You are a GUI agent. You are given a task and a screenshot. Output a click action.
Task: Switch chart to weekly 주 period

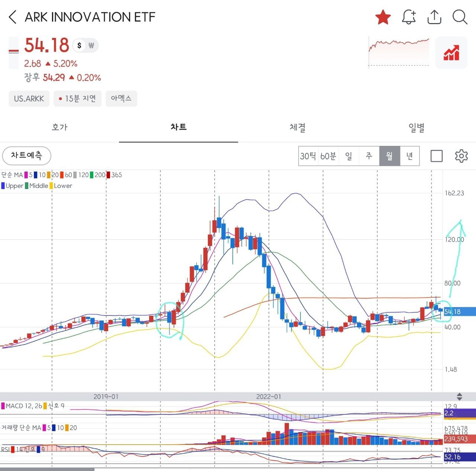[x=369, y=156]
